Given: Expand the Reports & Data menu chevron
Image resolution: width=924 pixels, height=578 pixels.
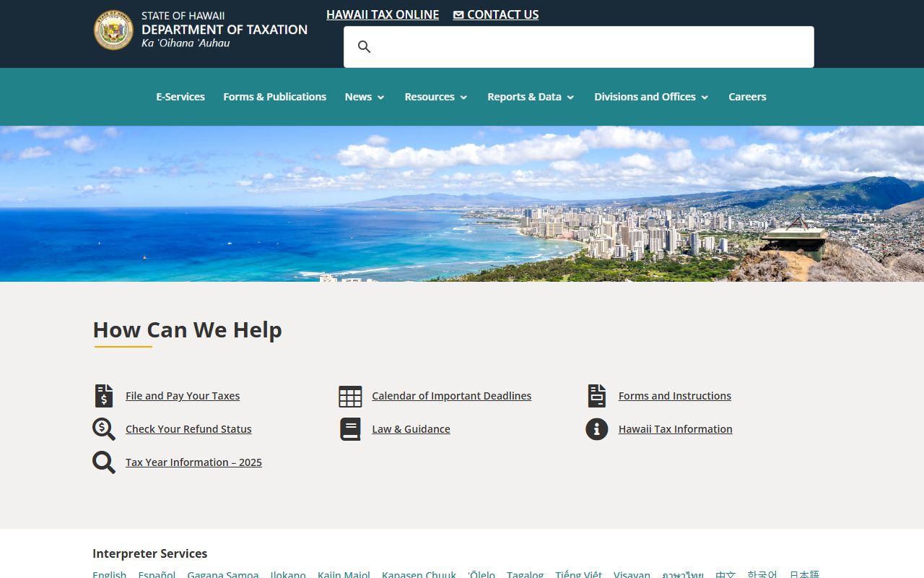Looking at the screenshot, I should point(570,98).
